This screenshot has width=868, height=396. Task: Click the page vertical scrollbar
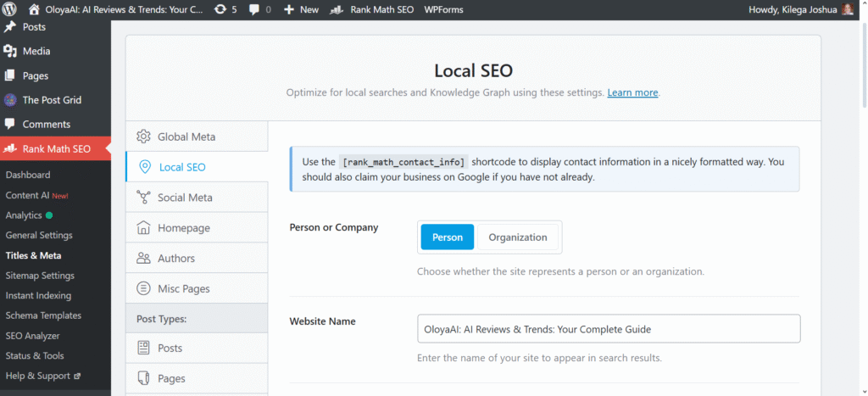click(x=864, y=66)
